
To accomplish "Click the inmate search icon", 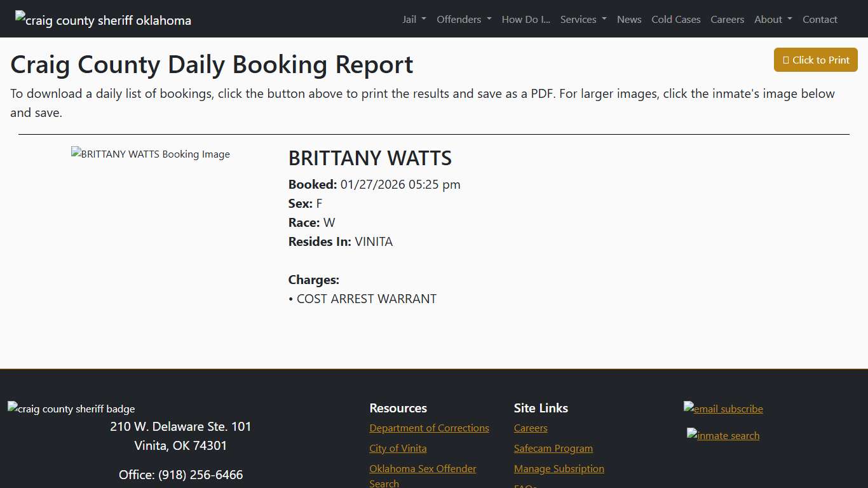I will pyautogui.click(x=722, y=435).
